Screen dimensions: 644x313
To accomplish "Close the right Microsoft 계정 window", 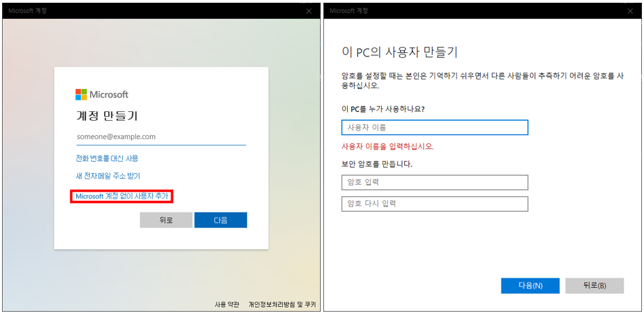I will point(630,11).
